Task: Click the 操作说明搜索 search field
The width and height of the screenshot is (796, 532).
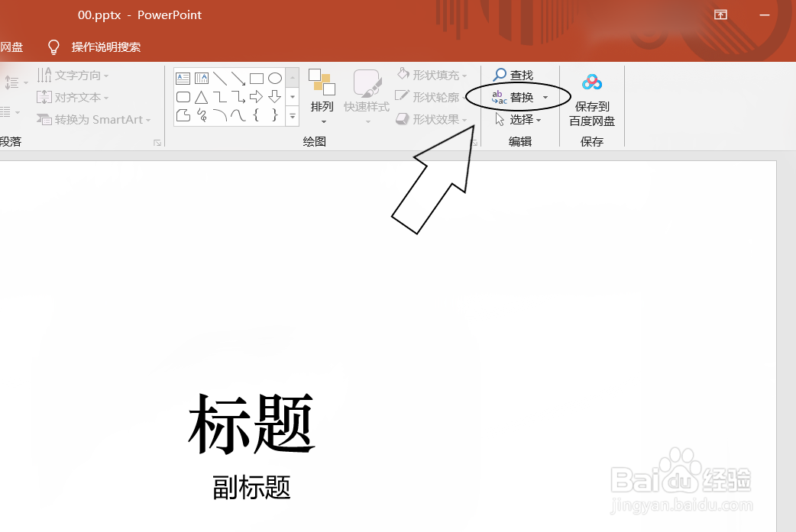Action: click(x=105, y=47)
